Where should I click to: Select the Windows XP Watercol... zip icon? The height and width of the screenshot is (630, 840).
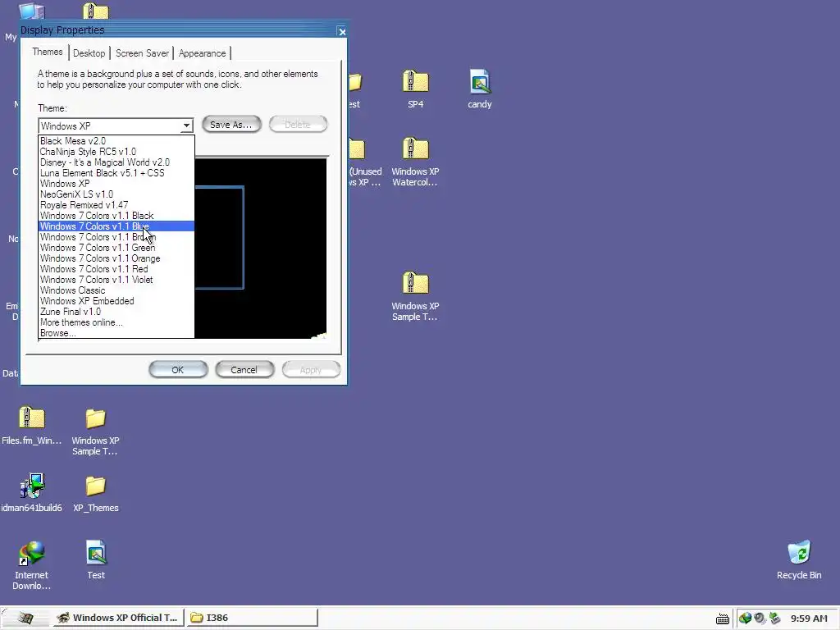415,149
